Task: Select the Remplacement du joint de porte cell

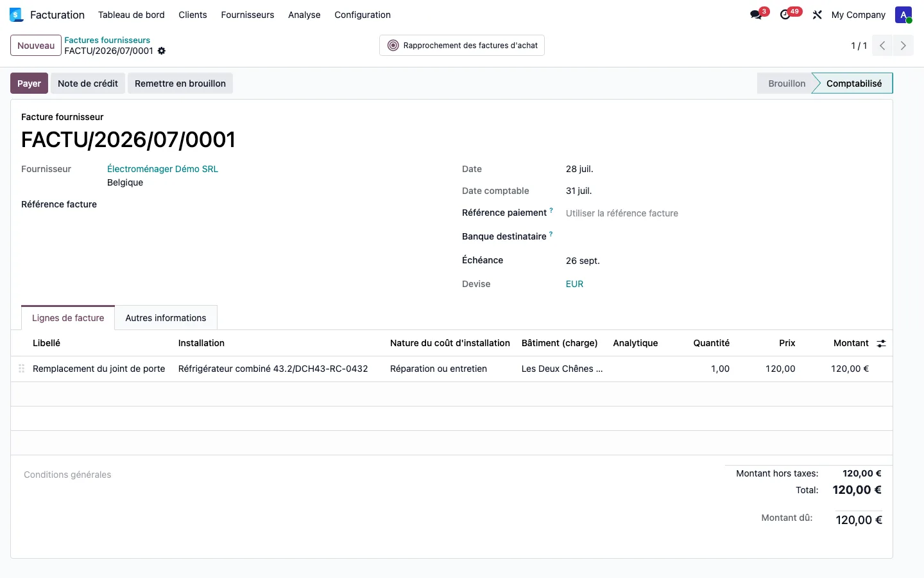Action: (x=99, y=369)
